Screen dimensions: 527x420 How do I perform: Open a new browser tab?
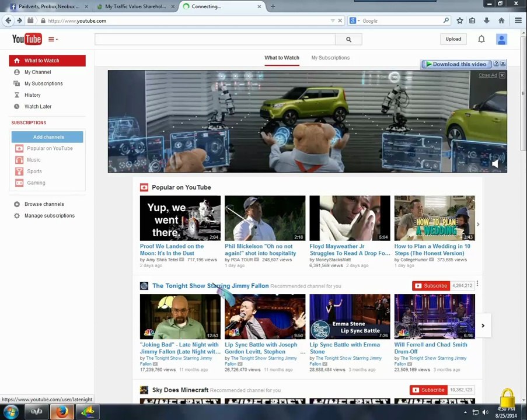click(273, 6)
